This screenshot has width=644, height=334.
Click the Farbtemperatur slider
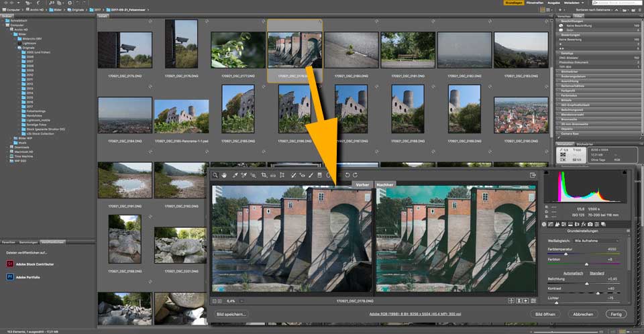[567, 254]
